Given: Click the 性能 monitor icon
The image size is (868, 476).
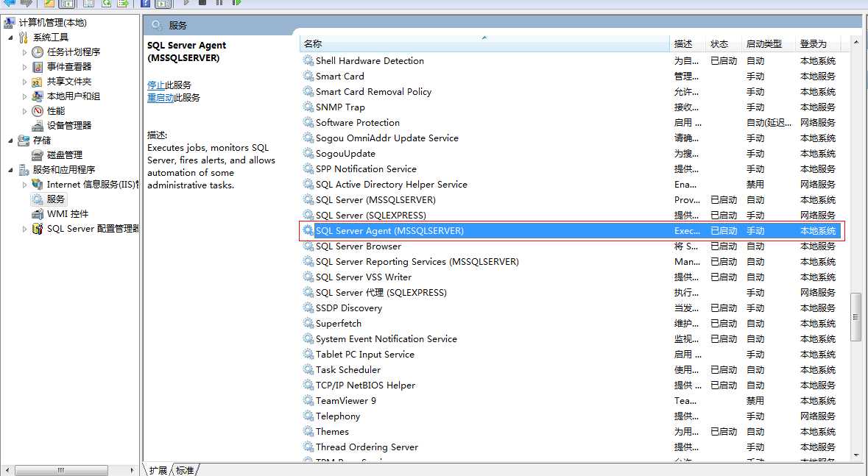Looking at the screenshot, I should tap(37, 111).
